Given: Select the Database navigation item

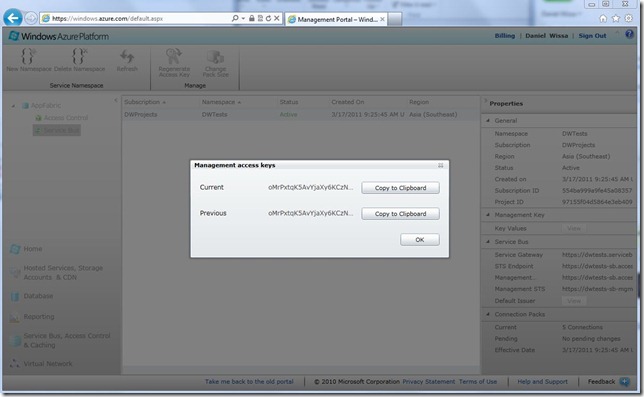Looking at the screenshot, I should tap(38, 296).
